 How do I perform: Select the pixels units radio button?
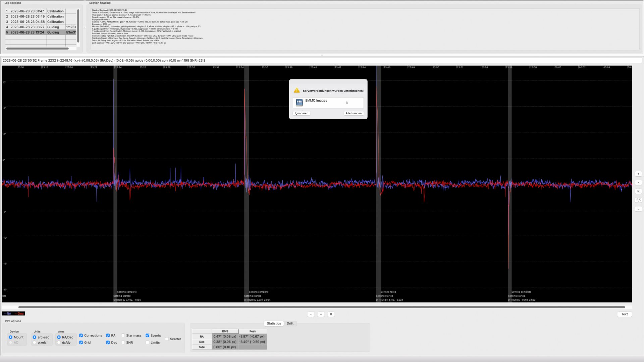35,343
